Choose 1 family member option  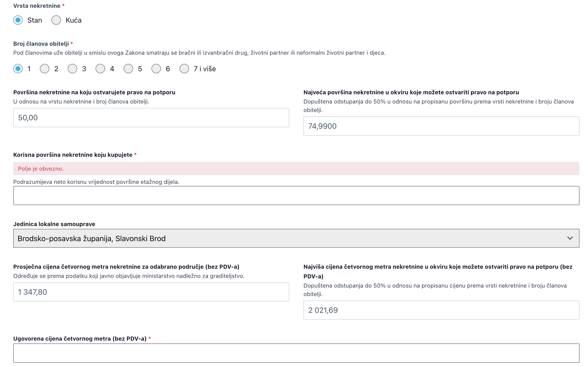tap(18, 69)
